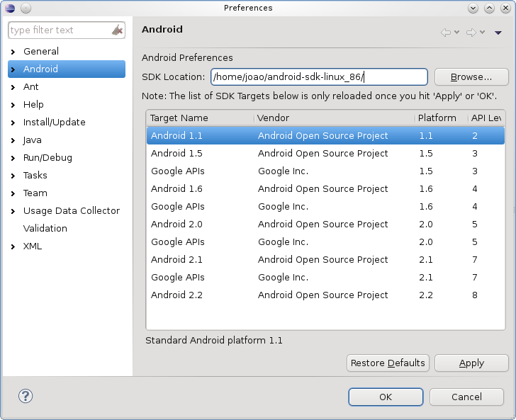Open back history dropdown arrow
This screenshot has height=420, width=516.
(x=456, y=33)
